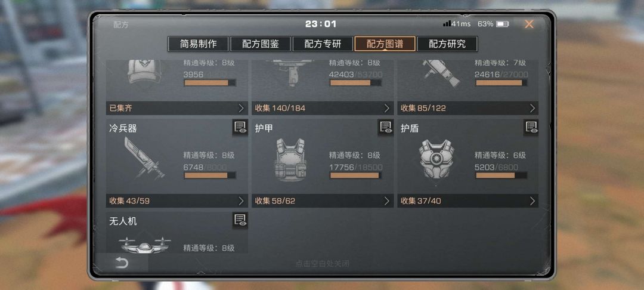Click the back arrow icon at bottom left
This screenshot has width=644, height=290.
(x=122, y=263)
